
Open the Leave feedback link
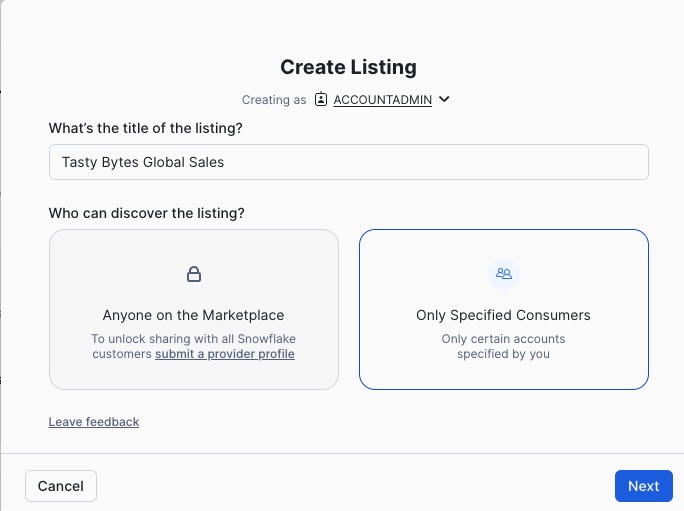tap(94, 422)
